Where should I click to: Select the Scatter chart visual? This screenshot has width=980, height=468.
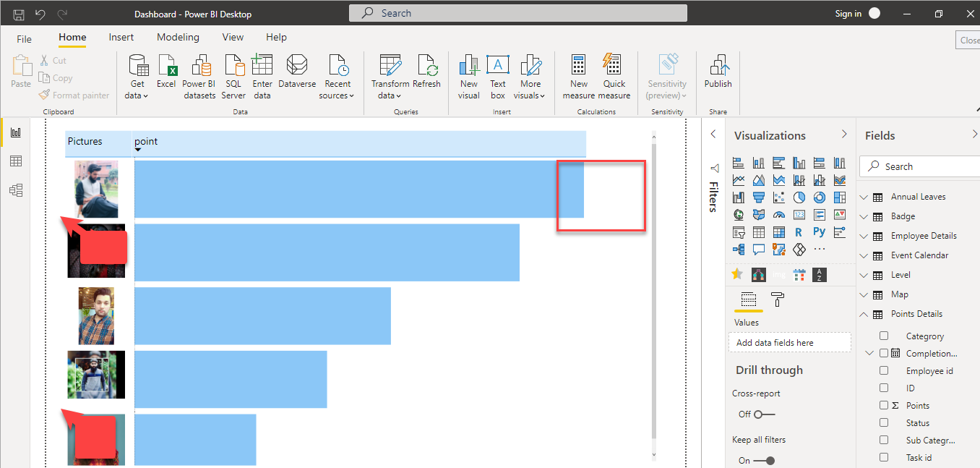click(779, 197)
